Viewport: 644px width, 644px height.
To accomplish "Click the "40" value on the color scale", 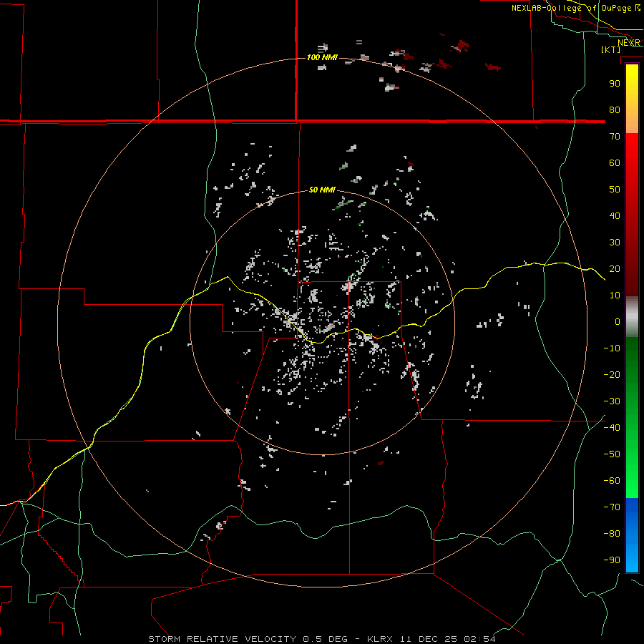I will pos(615,215).
